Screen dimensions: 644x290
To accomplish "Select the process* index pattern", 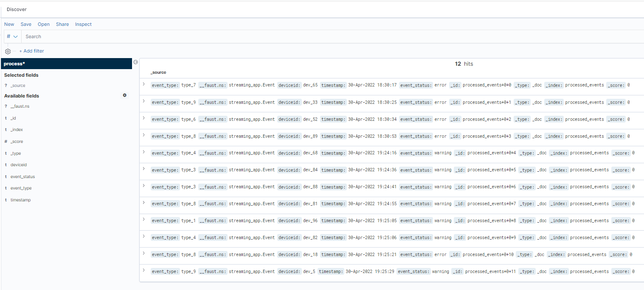I will (x=66, y=64).
